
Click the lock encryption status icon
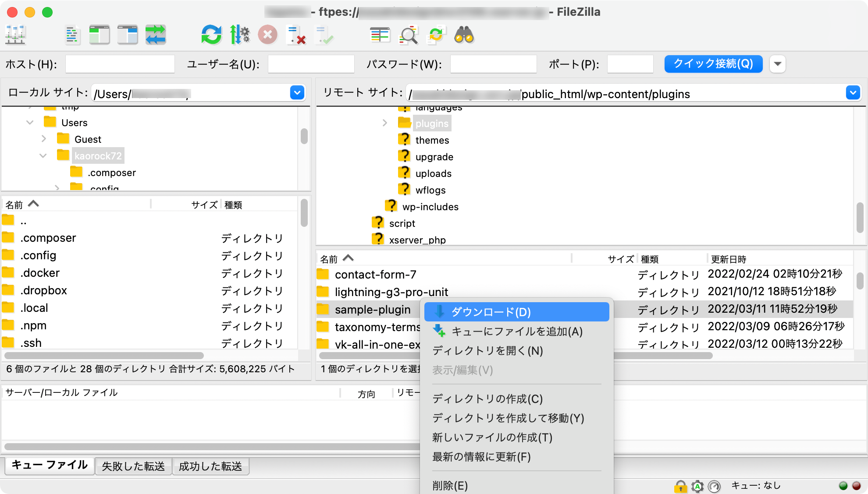click(680, 486)
